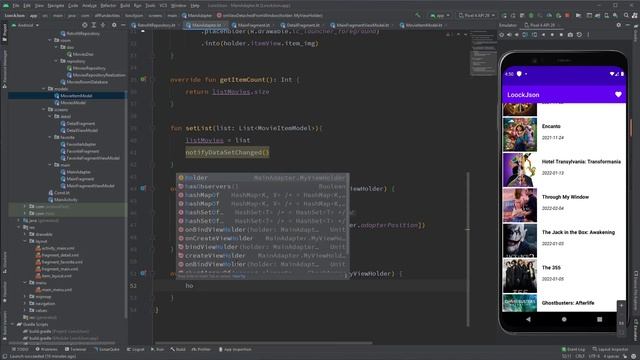The width and height of the screenshot is (640, 360).
Task: Click the emulator volume up icon
Action: [509, 35]
